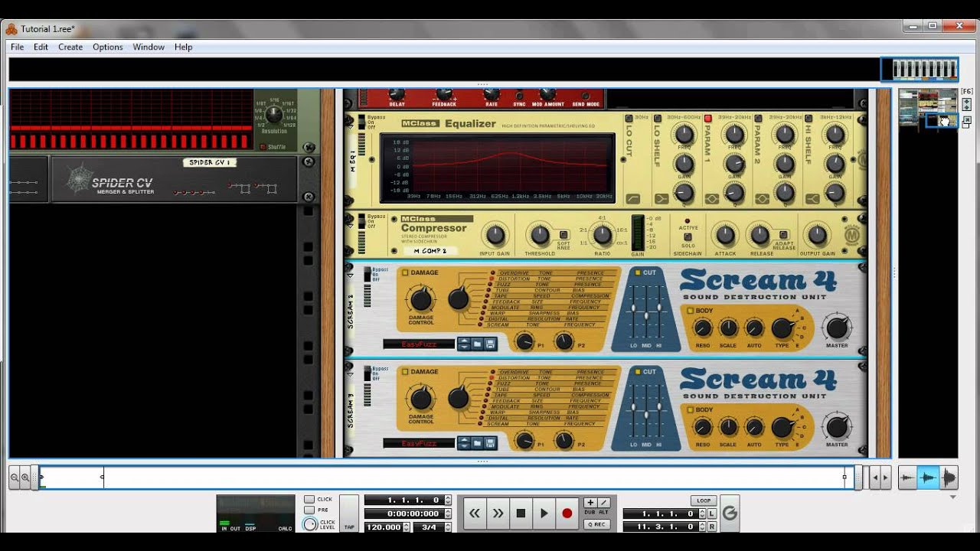Screen dimensions: 980x551
Task: Go to right locator R button
Action: pyautogui.click(x=712, y=527)
